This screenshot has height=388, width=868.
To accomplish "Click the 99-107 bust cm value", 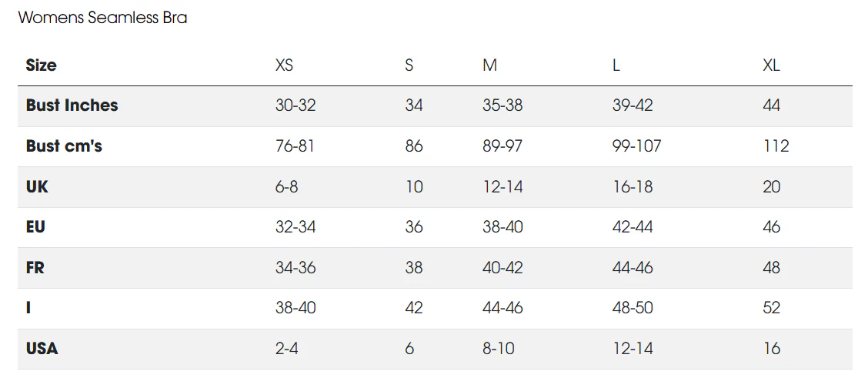I will coord(636,146).
